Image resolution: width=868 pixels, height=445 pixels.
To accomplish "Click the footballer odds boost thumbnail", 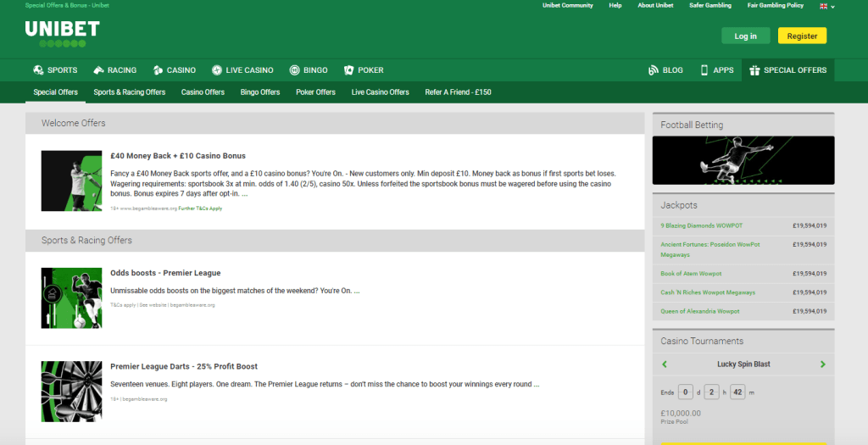I will 71,298.
